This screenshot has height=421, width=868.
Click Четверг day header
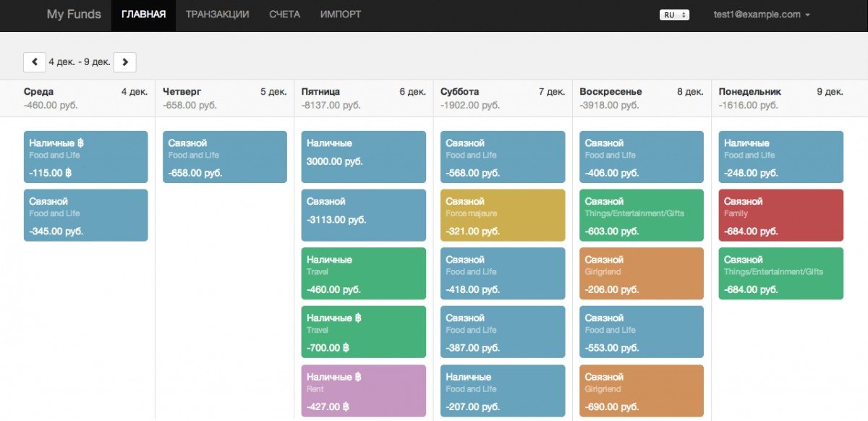(x=182, y=92)
